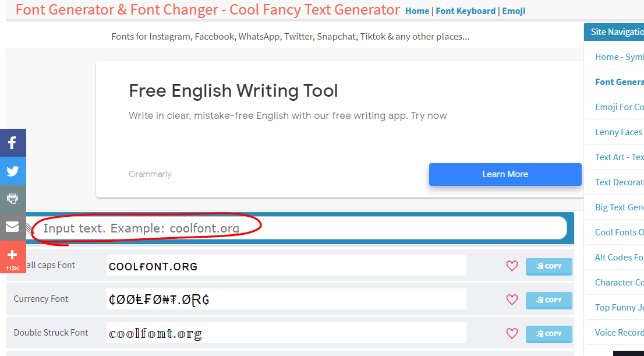Favorite the Small caps Font heart
The width and height of the screenshot is (644, 356).
pos(512,266)
